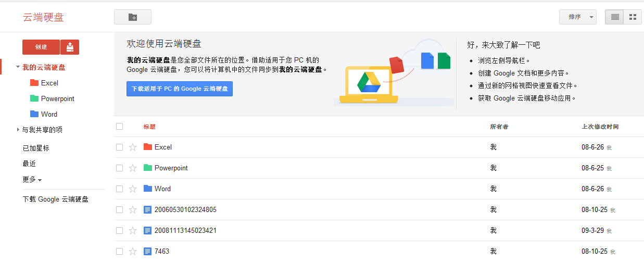The image size is (644, 261).
Task: Sort by the 标题 column header
Action: point(149,127)
